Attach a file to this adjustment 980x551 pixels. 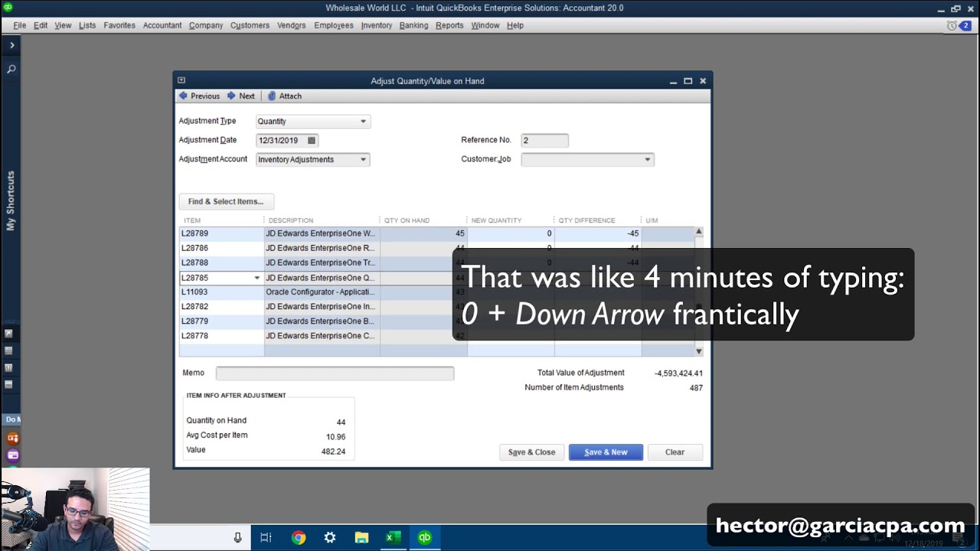coord(285,96)
